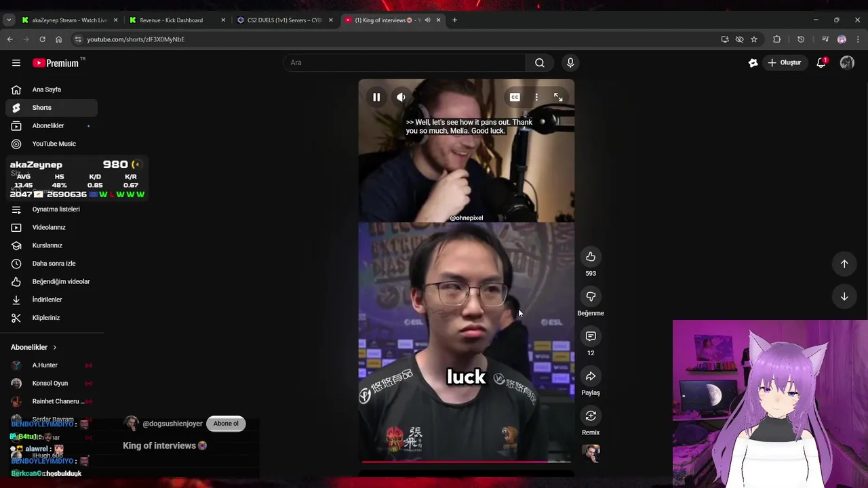Open the extensions puzzle icon
Image resolution: width=868 pixels, height=488 pixels.
click(x=777, y=39)
